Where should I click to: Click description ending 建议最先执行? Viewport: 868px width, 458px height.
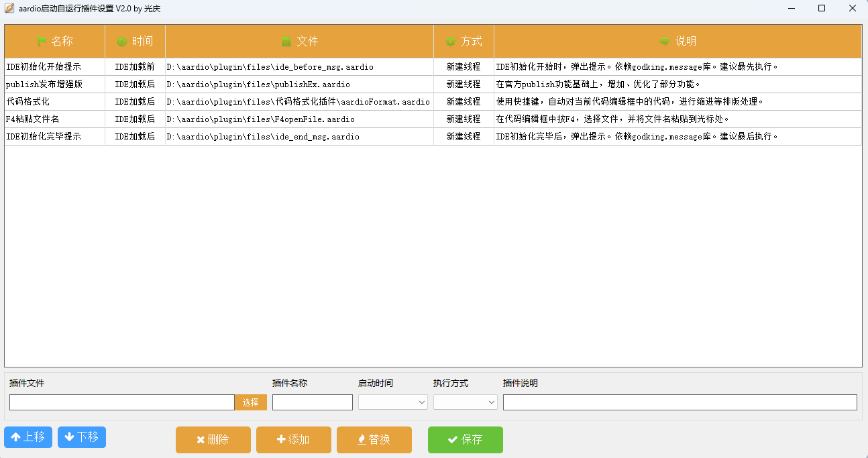637,67
